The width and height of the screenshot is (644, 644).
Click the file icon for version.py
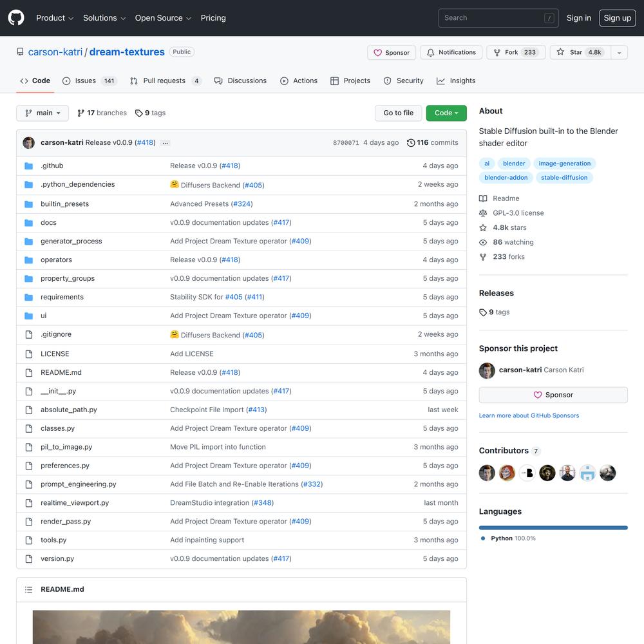29,558
